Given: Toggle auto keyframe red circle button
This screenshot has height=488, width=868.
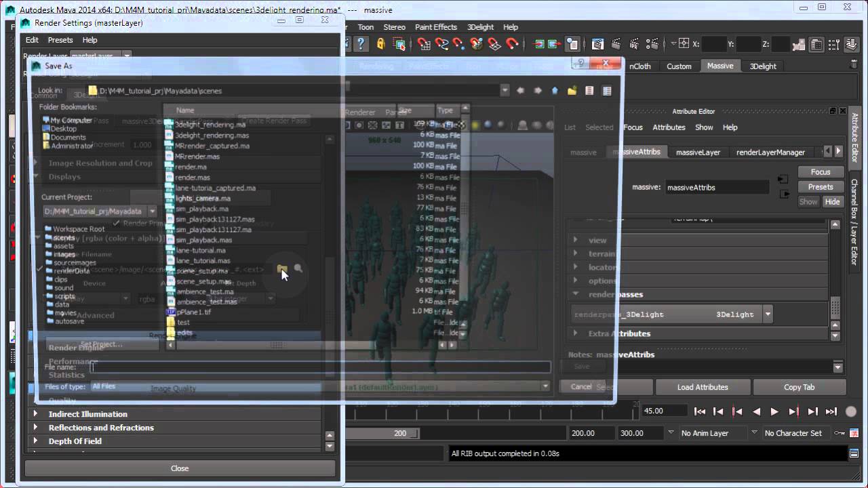Looking at the screenshot, I should (851, 411).
